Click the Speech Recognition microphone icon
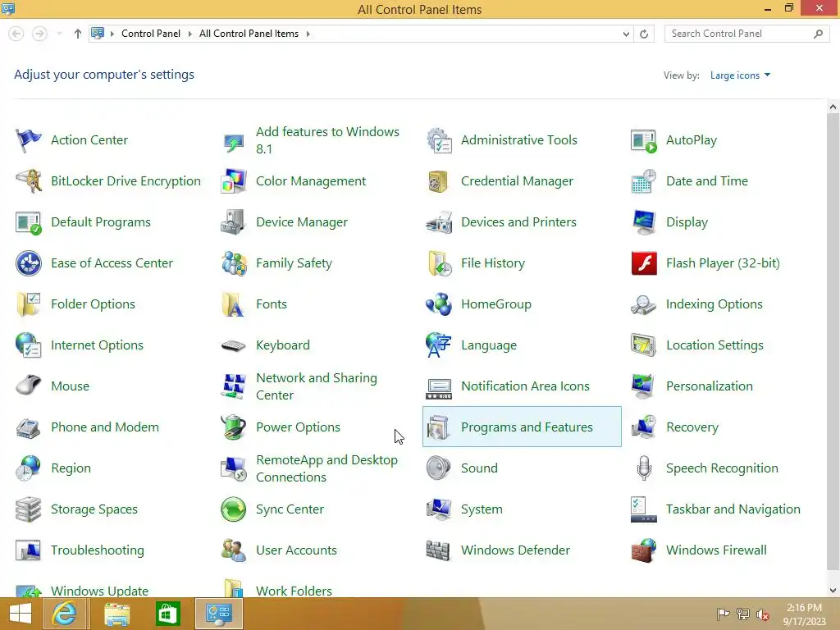This screenshot has width=840, height=630. click(644, 468)
